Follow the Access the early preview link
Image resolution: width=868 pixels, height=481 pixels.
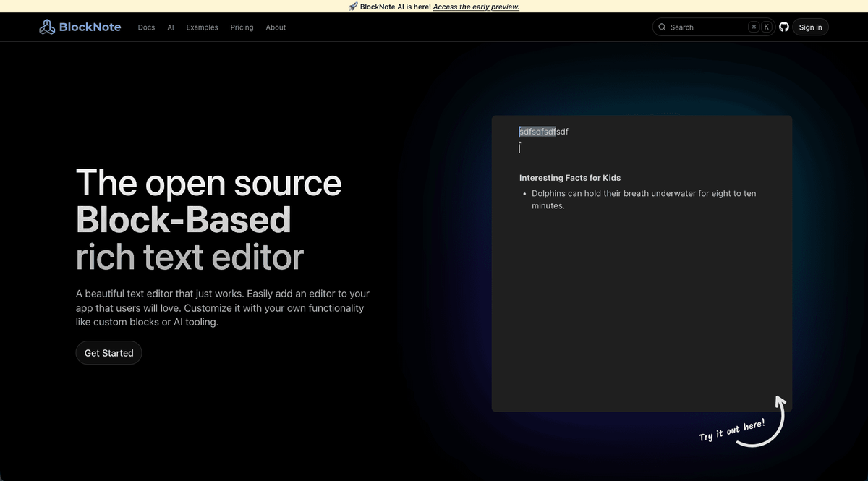476,7
